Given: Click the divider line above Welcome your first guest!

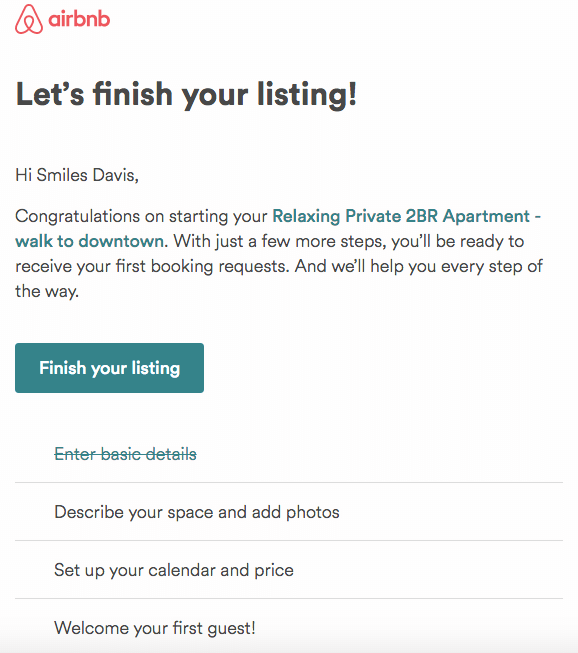Looking at the screenshot, I should tap(289, 599).
